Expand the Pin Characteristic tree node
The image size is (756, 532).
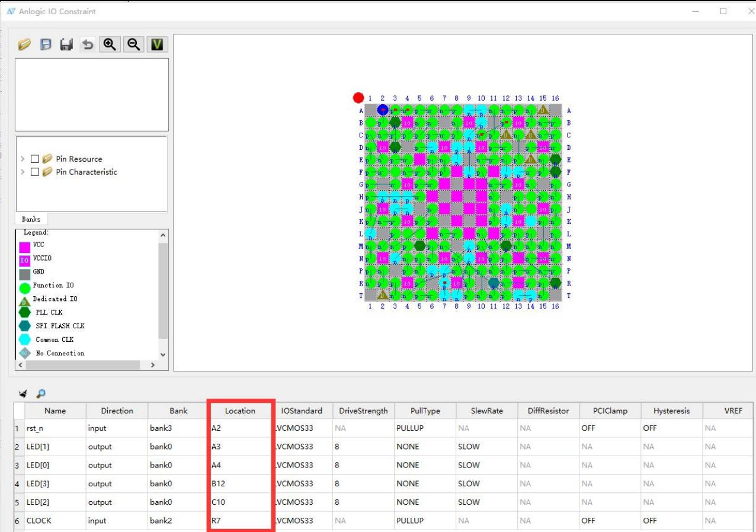point(23,172)
